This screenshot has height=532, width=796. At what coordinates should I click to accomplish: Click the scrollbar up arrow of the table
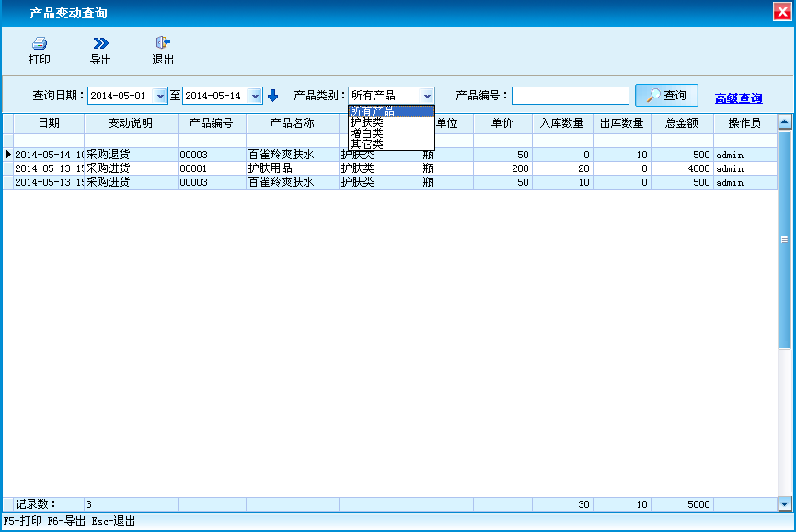pyautogui.click(x=784, y=121)
